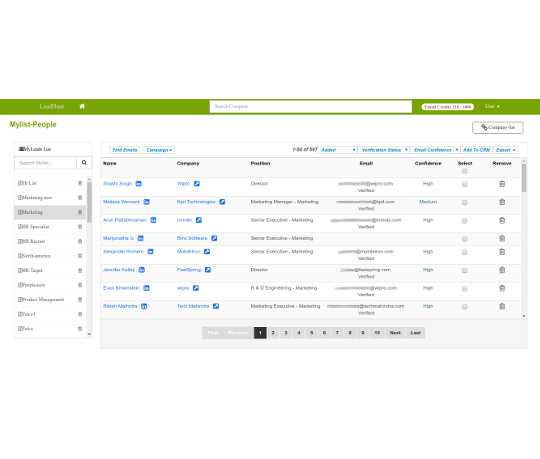Tick the checkbox for Melissa Womack
This screenshot has height=459, width=540.
click(465, 202)
